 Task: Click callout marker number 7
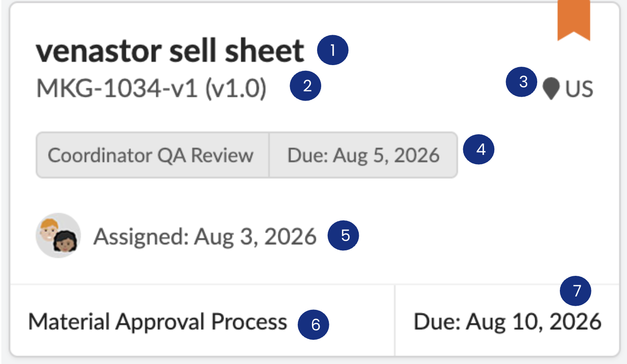coord(576,291)
